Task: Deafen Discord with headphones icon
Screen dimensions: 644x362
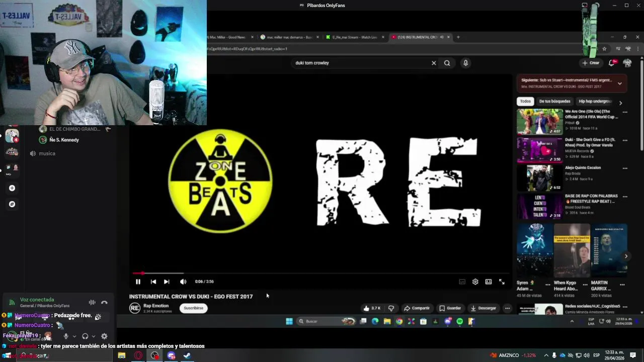Action: (85, 336)
